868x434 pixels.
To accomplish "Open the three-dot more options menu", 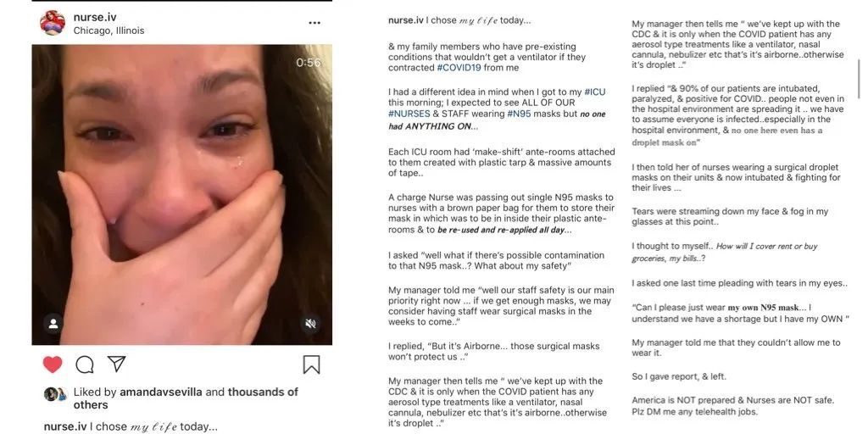I will coord(314,24).
